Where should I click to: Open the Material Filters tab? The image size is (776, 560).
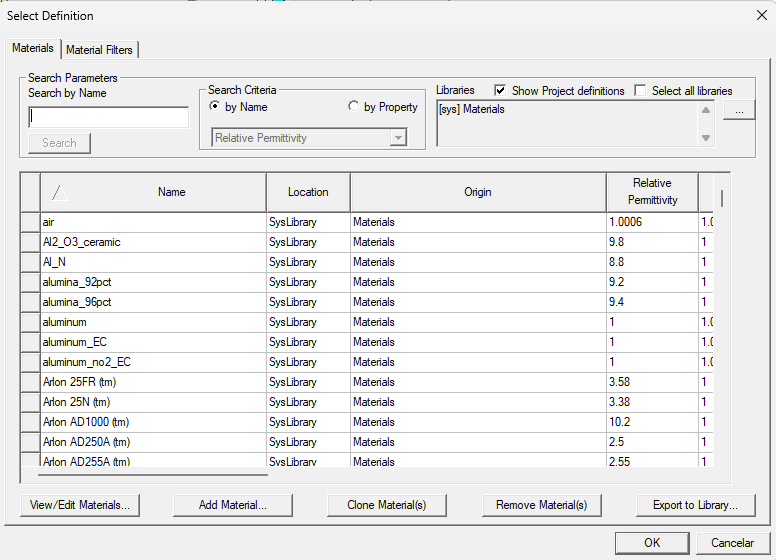click(99, 50)
